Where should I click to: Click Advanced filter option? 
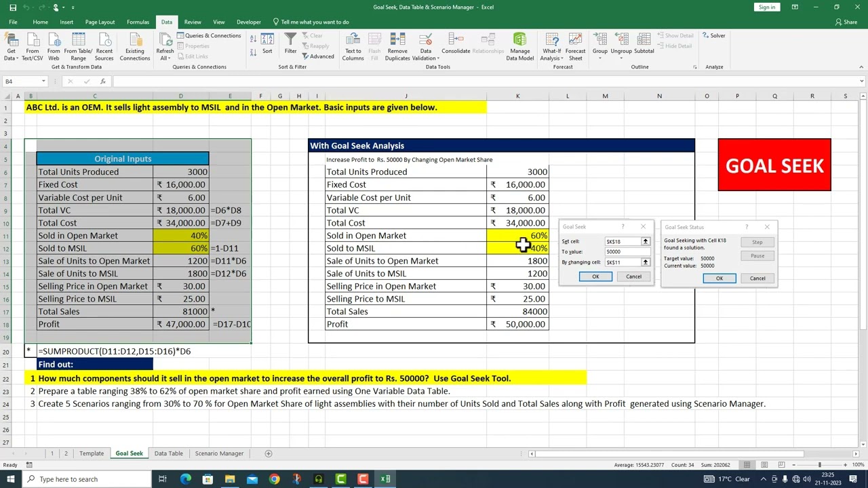tap(317, 56)
